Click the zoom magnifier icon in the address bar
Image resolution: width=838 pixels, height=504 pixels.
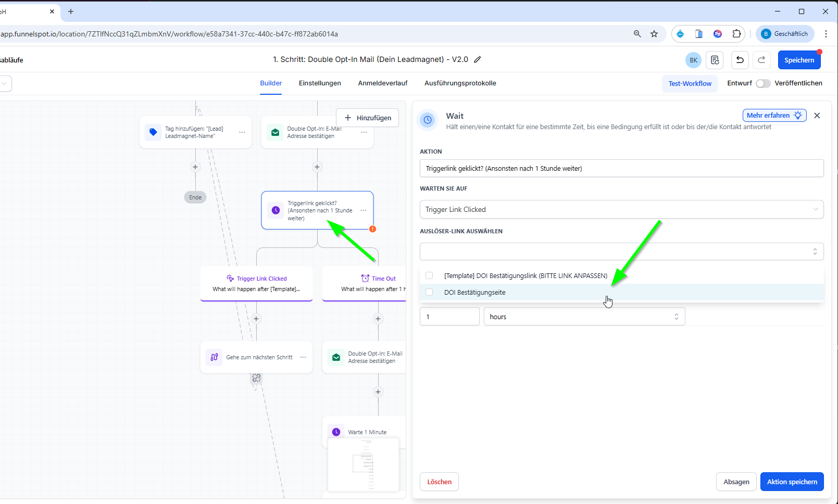coord(637,34)
